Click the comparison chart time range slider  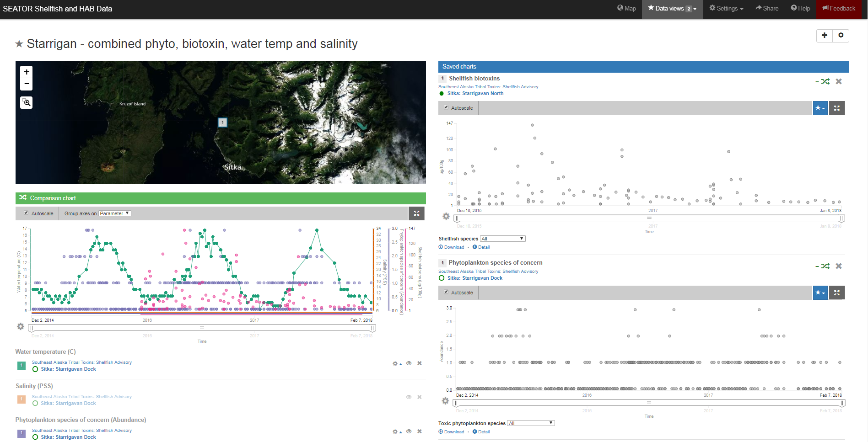(x=202, y=328)
